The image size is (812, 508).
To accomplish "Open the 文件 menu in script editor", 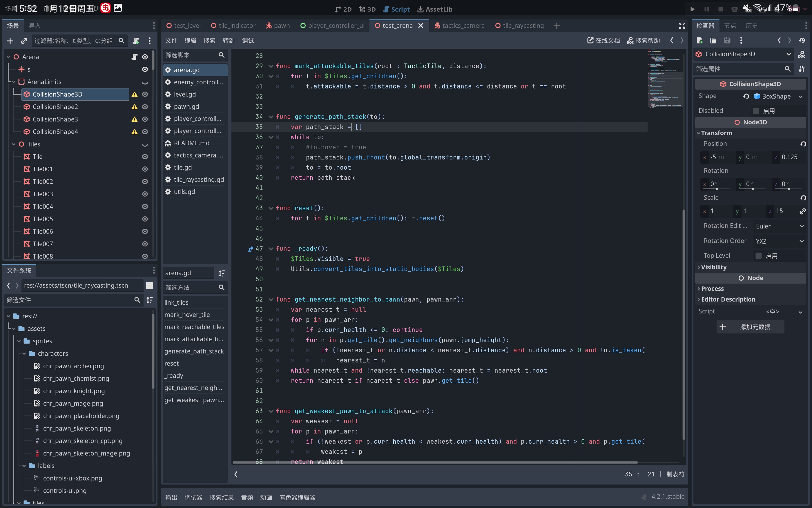I will pyautogui.click(x=171, y=40).
